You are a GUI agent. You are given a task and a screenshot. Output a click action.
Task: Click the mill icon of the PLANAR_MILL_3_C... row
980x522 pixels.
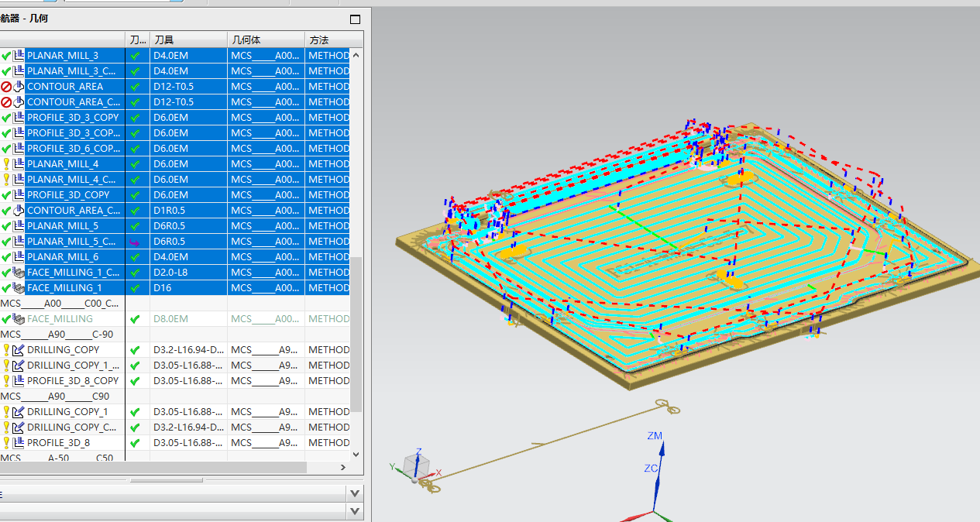(19, 71)
